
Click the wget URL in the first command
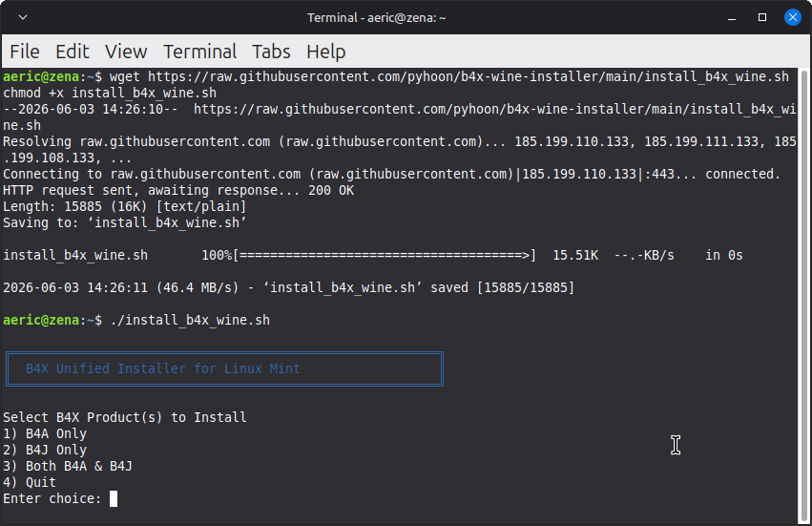(468, 76)
